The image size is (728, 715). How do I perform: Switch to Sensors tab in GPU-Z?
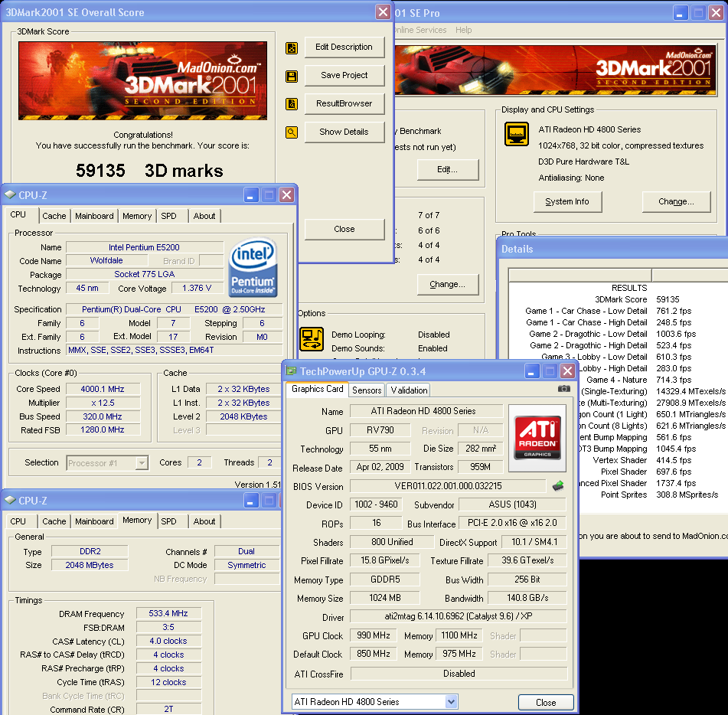point(367,390)
